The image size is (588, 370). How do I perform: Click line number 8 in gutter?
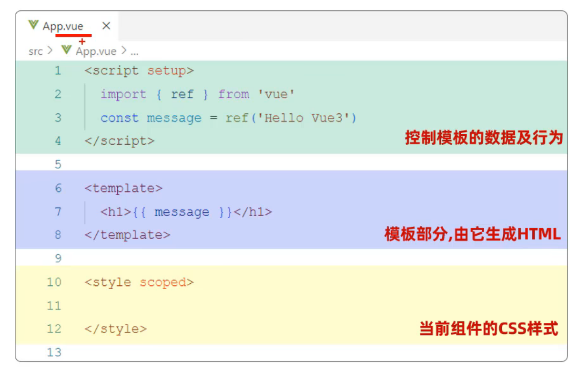point(58,235)
